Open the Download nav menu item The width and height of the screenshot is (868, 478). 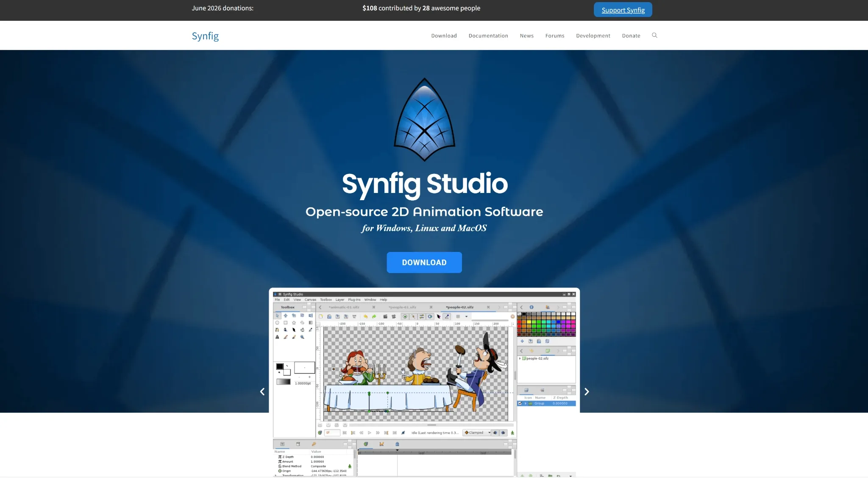tap(444, 36)
